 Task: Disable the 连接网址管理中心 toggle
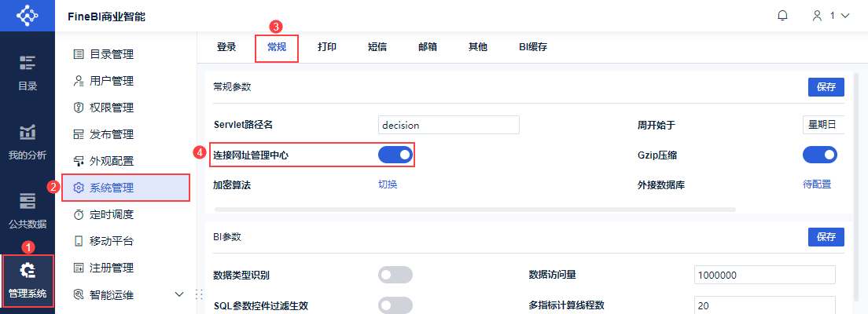coord(395,155)
